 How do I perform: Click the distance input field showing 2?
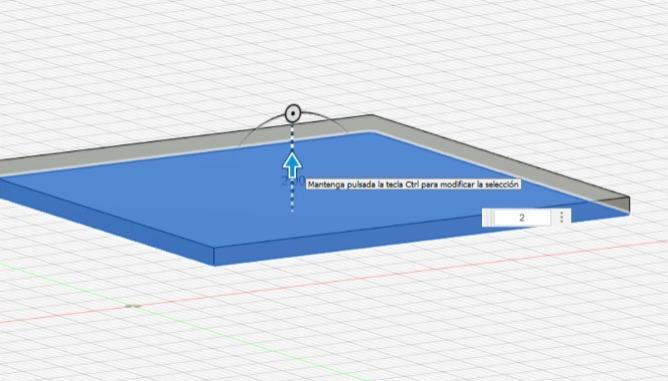click(x=522, y=218)
